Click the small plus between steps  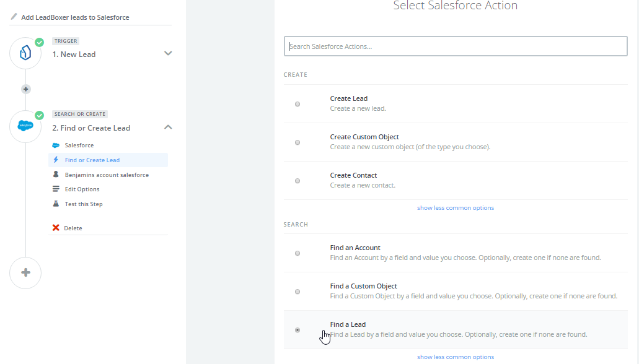click(x=25, y=89)
